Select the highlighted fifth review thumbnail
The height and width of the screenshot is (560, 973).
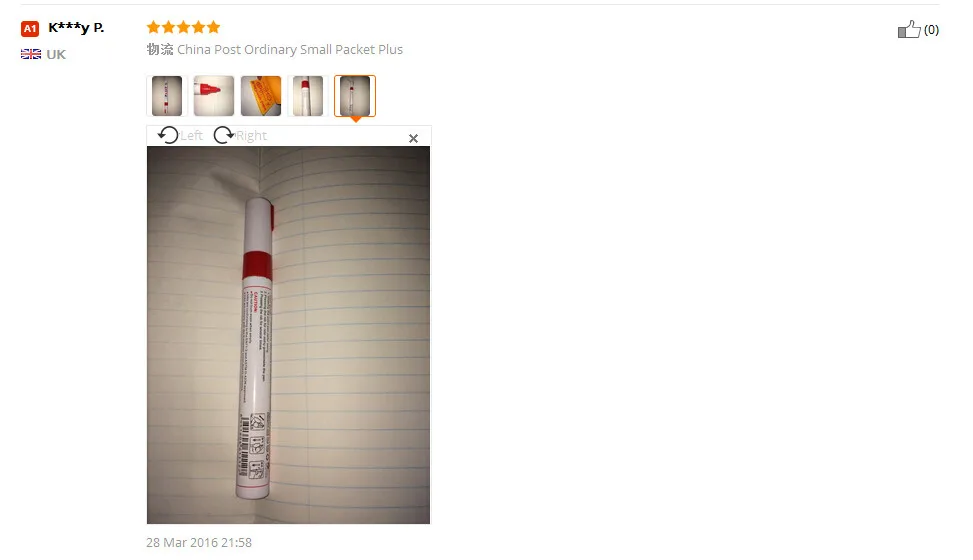coord(355,96)
